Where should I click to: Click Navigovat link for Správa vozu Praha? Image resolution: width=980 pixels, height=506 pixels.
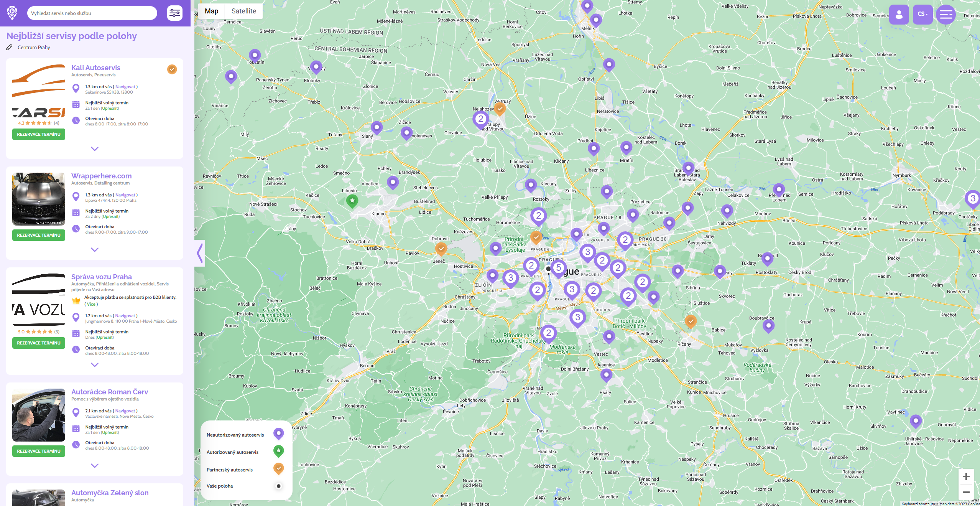point(125,316)
